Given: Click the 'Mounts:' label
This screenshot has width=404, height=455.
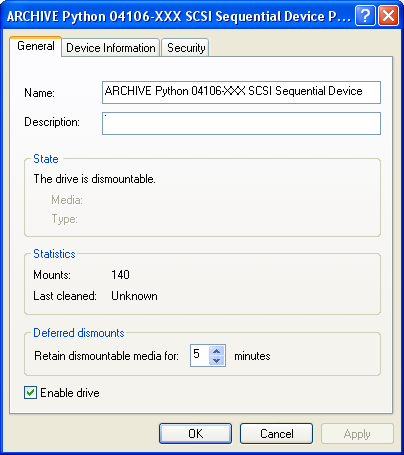Looking at the screenshot, I should coord(52,275).
